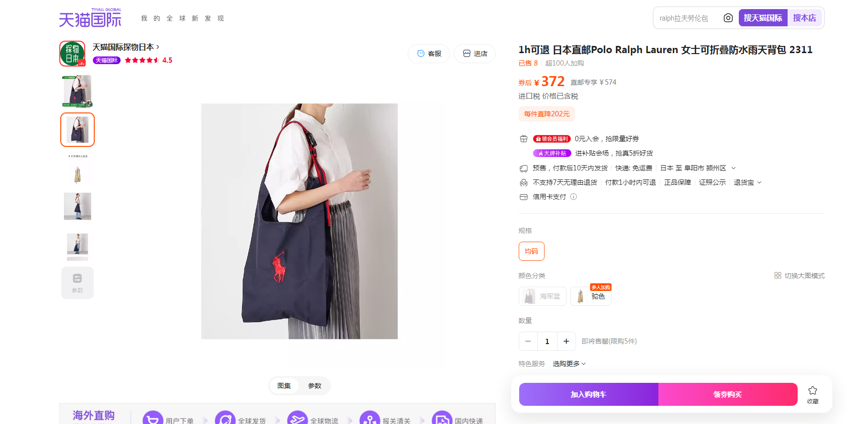Click the 探物日本 store logo

pyautogui.click(x=72, y=54)
